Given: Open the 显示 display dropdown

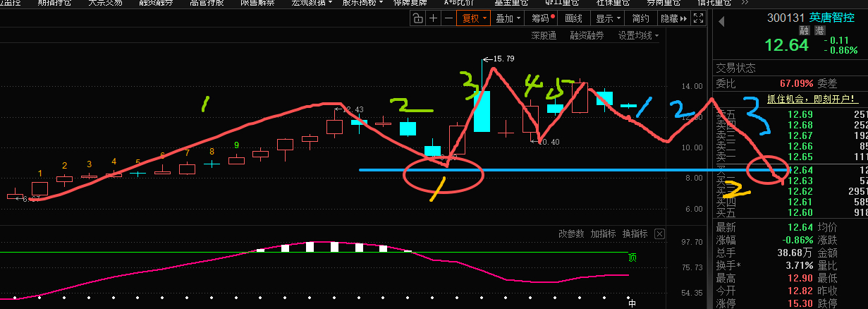Looking at the screenshot, I should click(x=607, y=18).
